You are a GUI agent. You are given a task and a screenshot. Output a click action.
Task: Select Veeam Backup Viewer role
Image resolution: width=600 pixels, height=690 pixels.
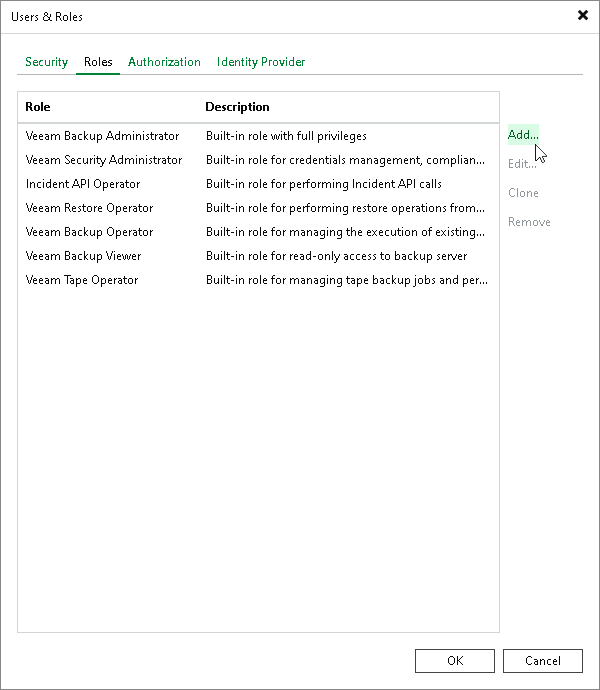258,256
